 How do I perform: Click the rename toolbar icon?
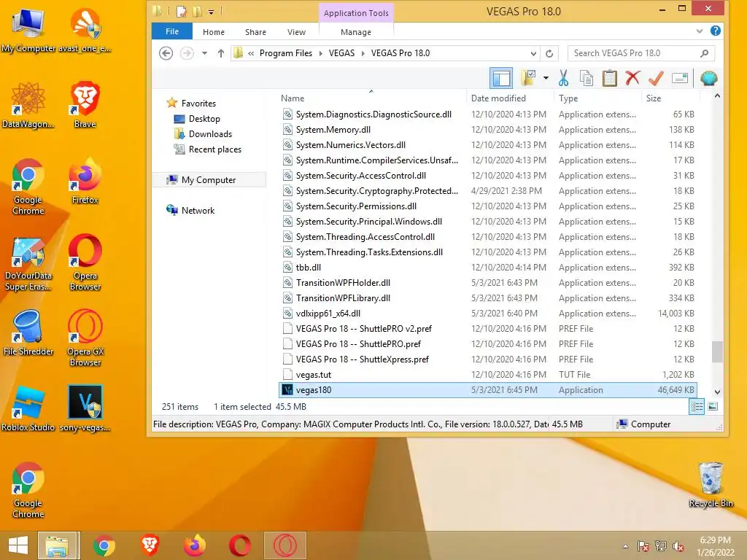tap(680, 78)
